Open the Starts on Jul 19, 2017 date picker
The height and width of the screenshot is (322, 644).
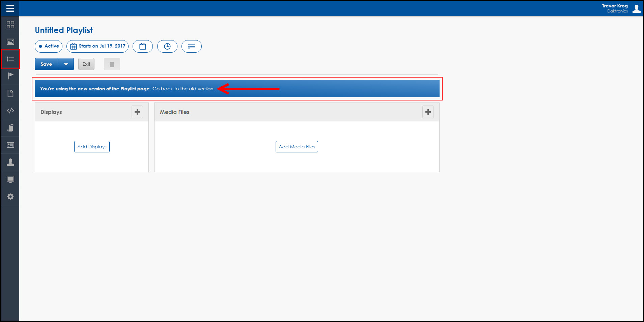(x=97, y=46)
